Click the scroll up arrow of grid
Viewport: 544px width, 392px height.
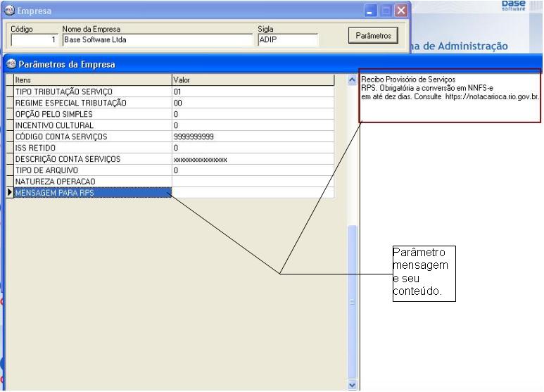[353, 81]
